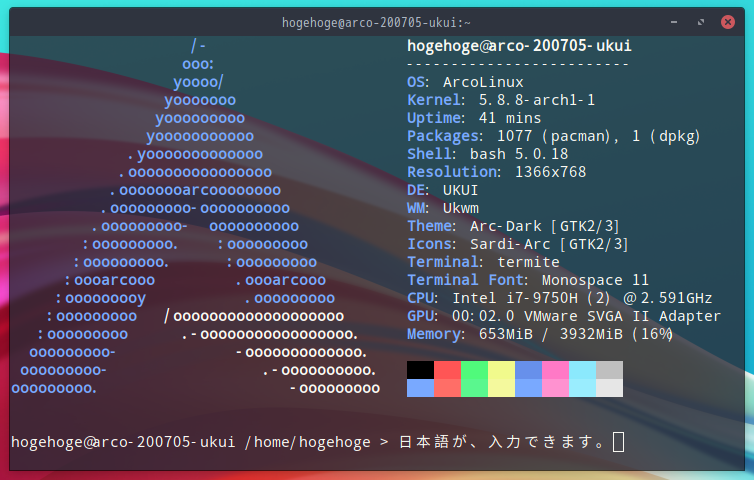This screenshot has width=754, height=480.
Task: Click the black color block in palette
Action: (420, 370)
